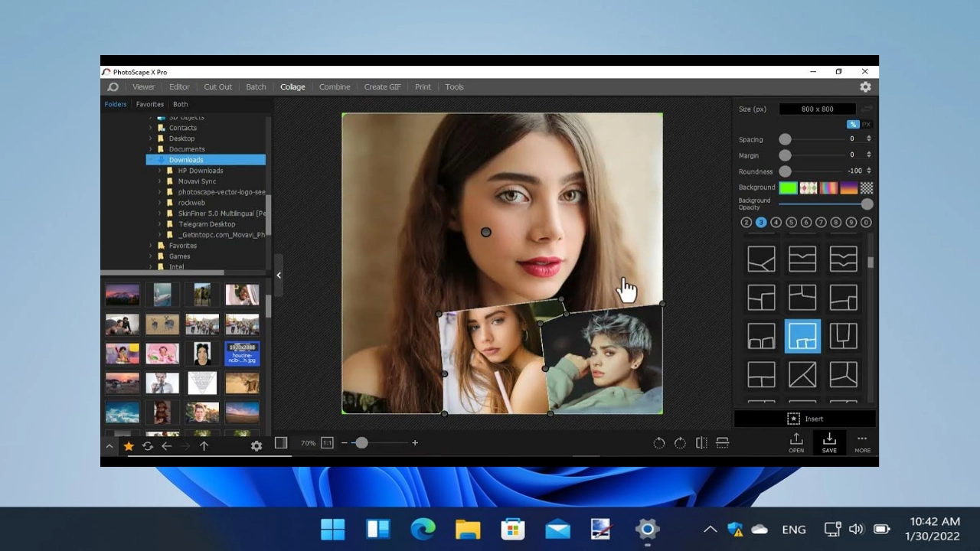Click the Spacing value stepper
The height and width of the screenshot is (551, 980).
click(868, 139)
